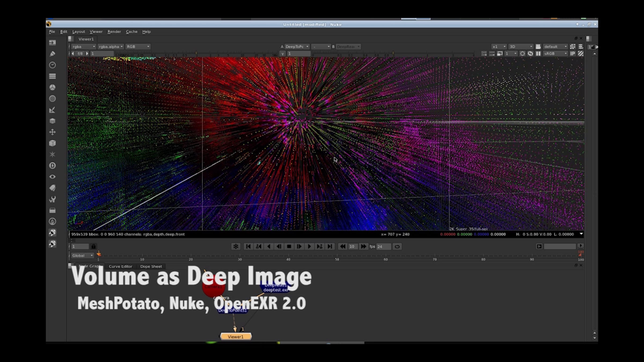Toggle proxy mode in the viewer
Viewport: 644px width, 362px height.
pyautogui.click(x=500, y=54)
